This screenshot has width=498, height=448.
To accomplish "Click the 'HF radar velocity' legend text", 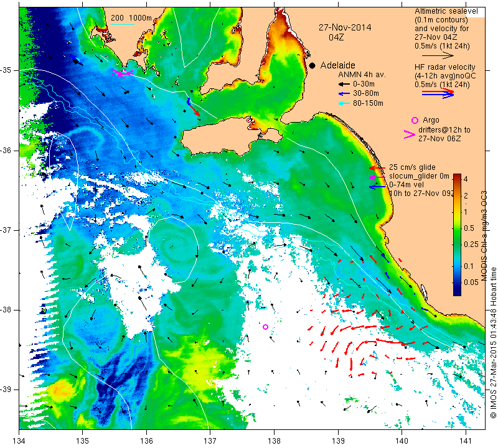I will pos(444,67).
